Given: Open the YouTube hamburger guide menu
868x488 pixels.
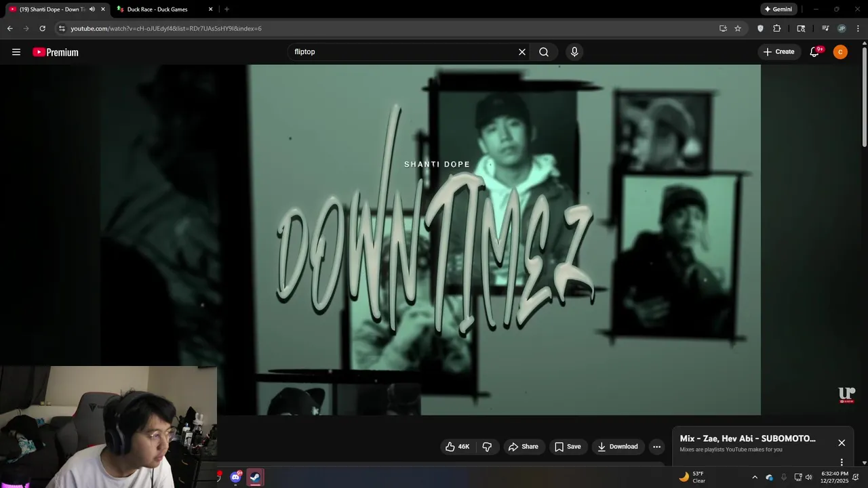Looking at the screenshot, I should [16, 52].
